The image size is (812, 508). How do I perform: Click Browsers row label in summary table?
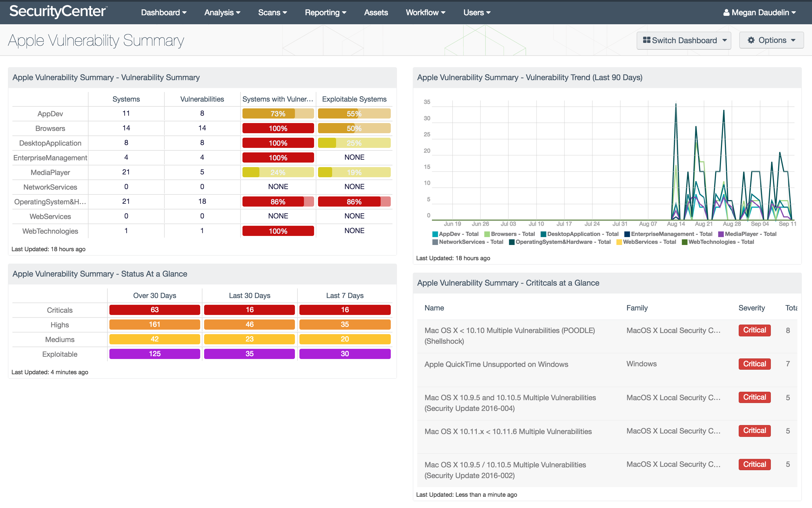click(50, 128)
